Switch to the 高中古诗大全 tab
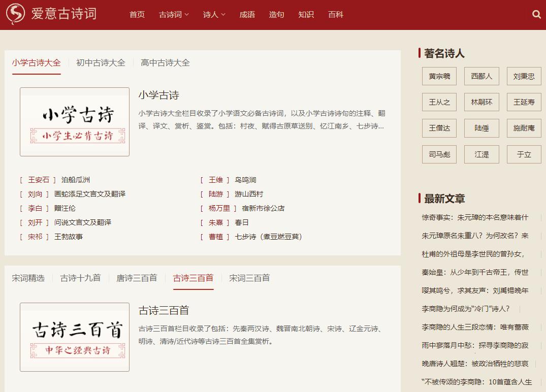This screenshot has height=392, width=546. tap(164, 62)
